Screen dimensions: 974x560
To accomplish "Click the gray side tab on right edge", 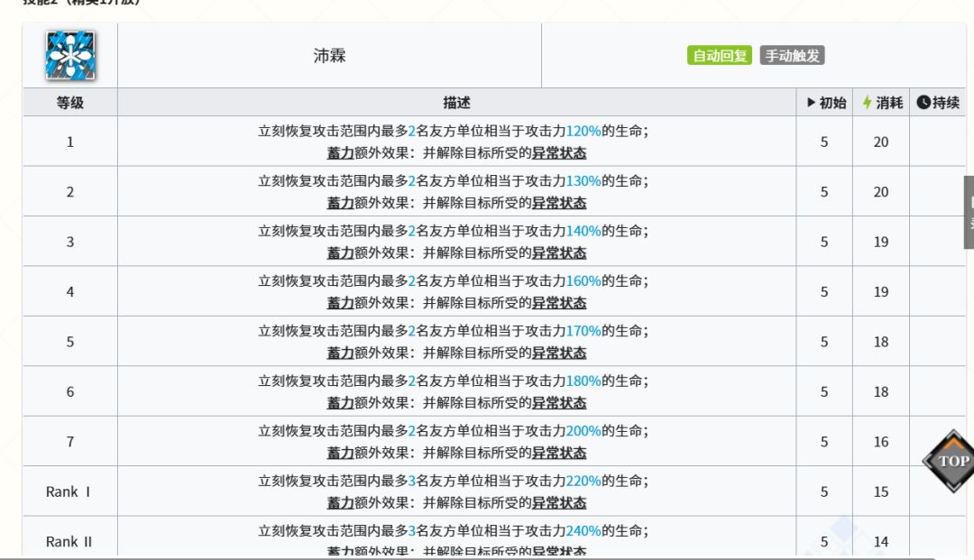I will (969, 212).
